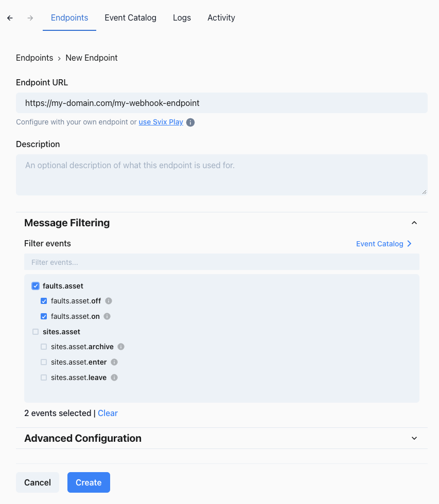Click the forward navigation arrow
The width and height of the screenshot is (439, 504).
coord(30,17)
